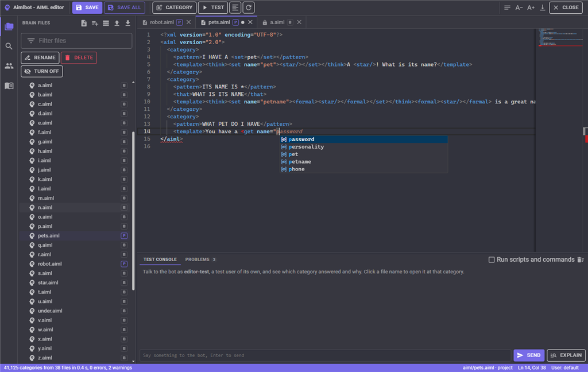Increase font size with the A+ icon
This screenshot has height=372, width=588.
(531, 7)
